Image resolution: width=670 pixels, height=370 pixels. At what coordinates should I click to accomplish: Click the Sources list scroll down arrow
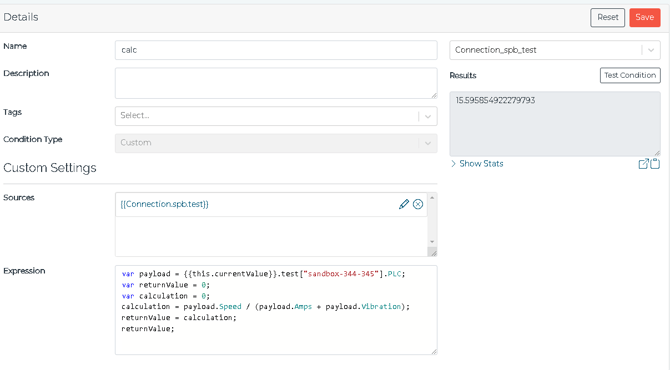[x=432, y=242]
